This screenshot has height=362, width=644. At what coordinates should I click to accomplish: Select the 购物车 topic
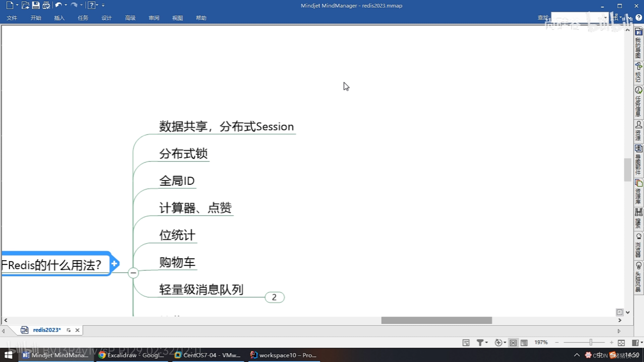pyautogui.click(x=177, y=262)
